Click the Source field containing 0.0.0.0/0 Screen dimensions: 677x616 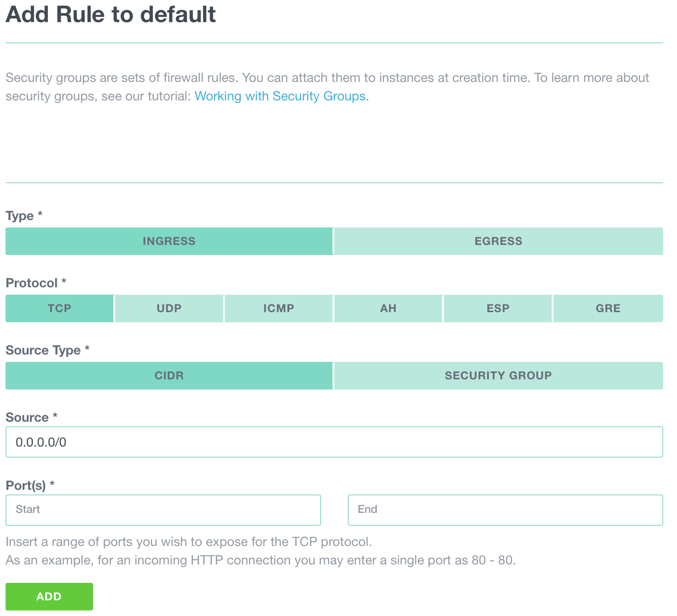tap(334, 442)
